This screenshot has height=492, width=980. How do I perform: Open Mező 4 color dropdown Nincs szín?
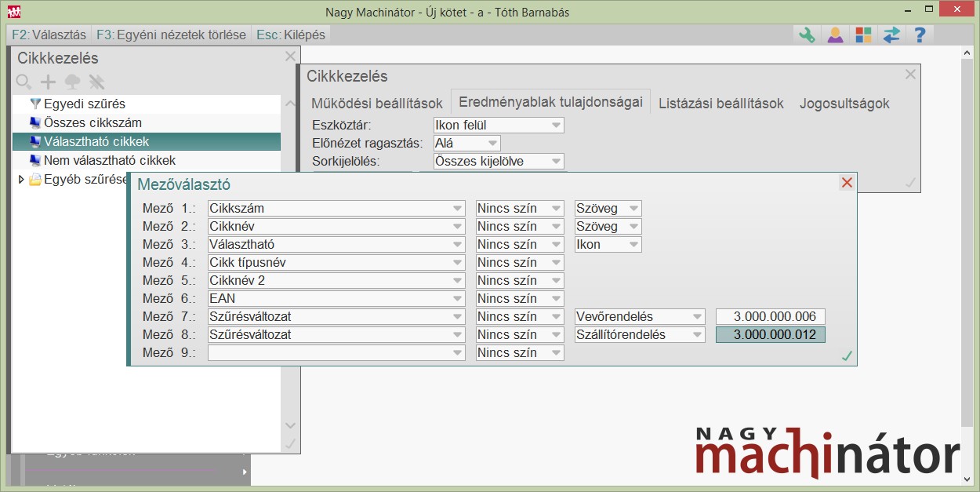(x=521, y=262)
